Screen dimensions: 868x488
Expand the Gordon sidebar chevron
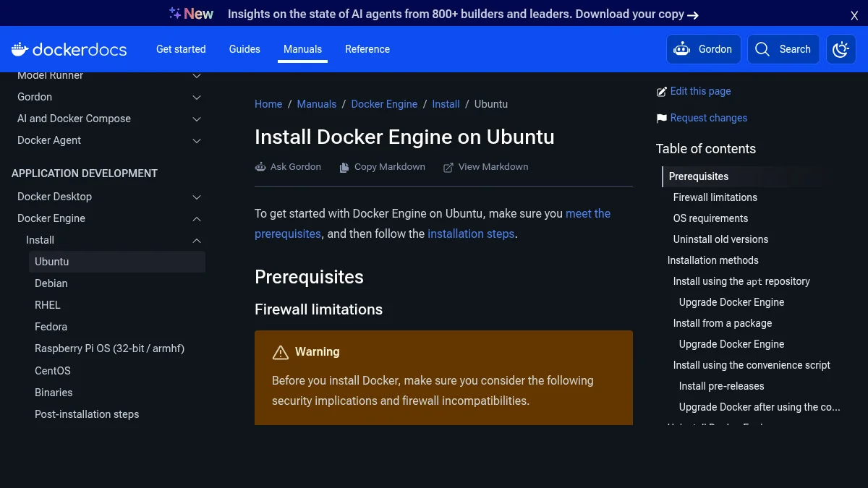click(x=197, y=97)
